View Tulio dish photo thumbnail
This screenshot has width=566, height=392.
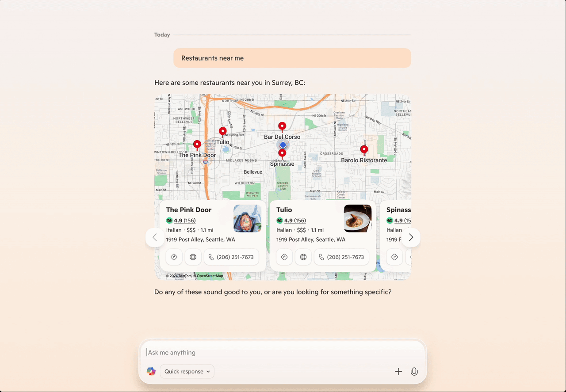357,218
